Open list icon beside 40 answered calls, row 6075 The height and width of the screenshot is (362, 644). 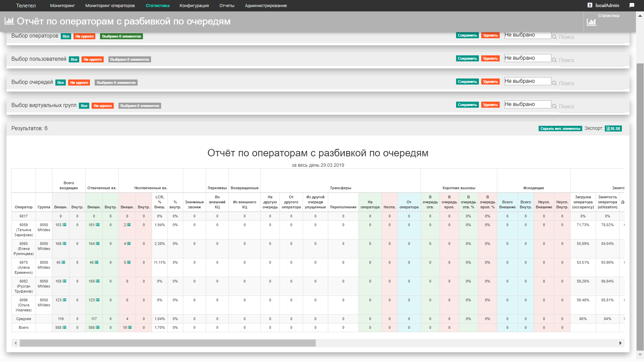pyautogui.click(x=97, y=262)
